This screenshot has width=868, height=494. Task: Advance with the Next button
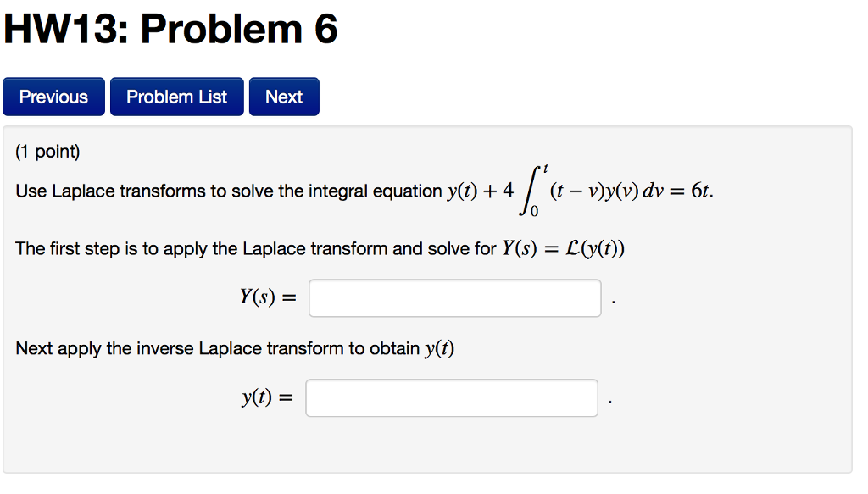(284, 97)
